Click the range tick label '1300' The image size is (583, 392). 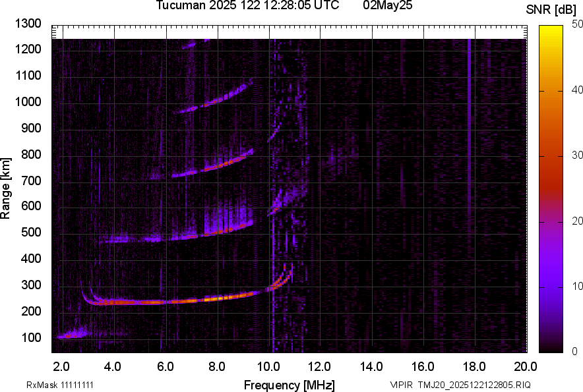(x=28, y=24)
